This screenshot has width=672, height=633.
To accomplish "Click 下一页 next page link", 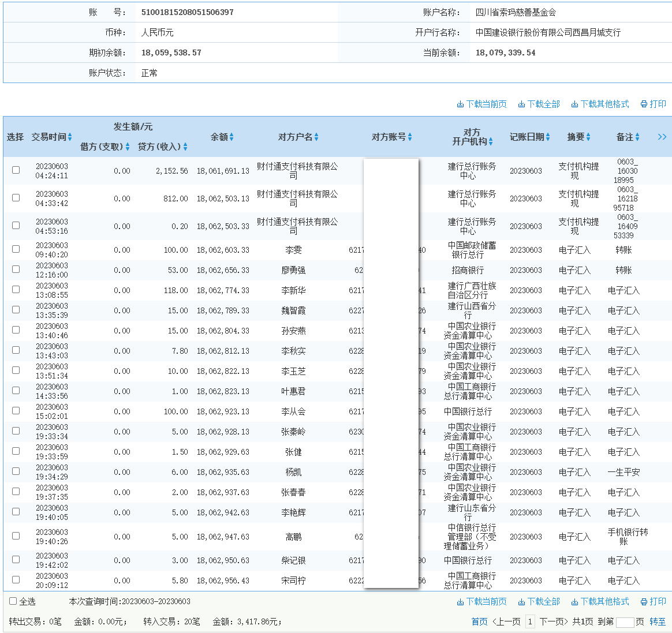I will pos(554,622).
